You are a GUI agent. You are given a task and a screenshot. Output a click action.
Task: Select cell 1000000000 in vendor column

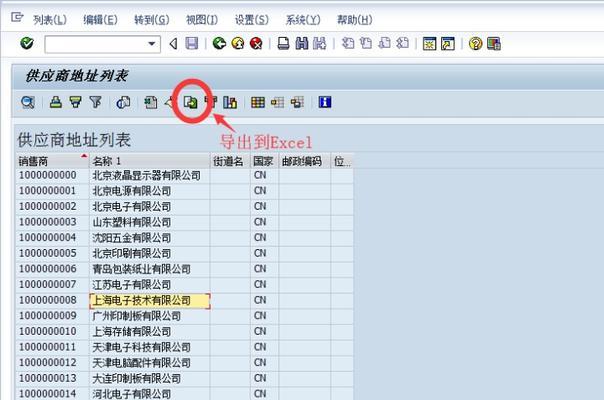tap(52, 175)
